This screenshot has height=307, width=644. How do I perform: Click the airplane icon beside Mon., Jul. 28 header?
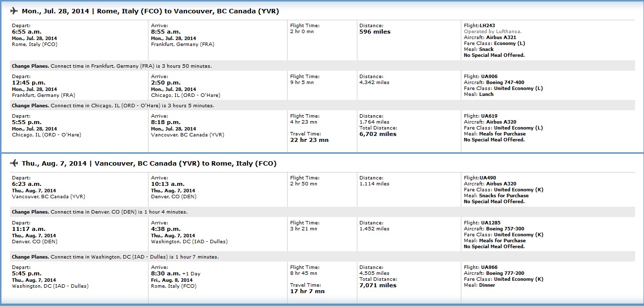pyautogui.click(x=14, y=11)
